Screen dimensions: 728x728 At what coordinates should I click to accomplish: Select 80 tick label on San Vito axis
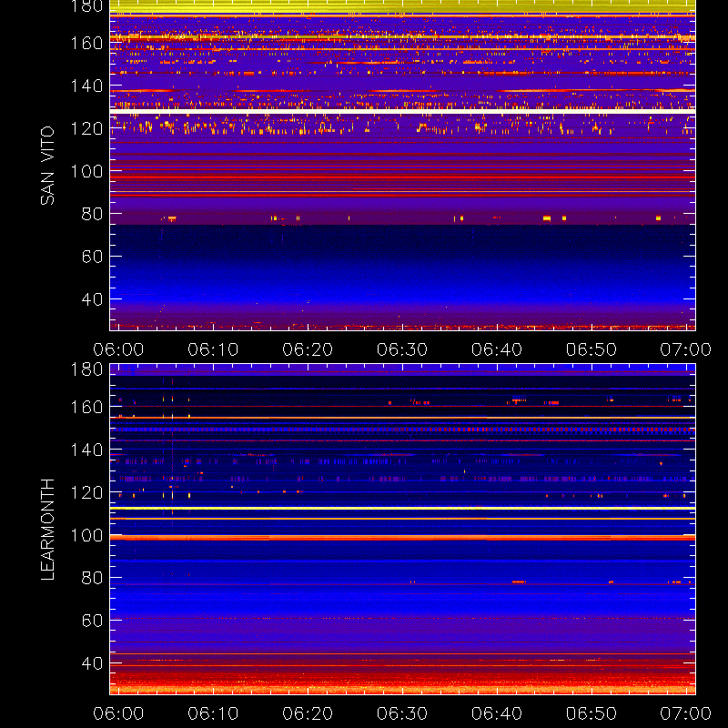click(92, 214)
